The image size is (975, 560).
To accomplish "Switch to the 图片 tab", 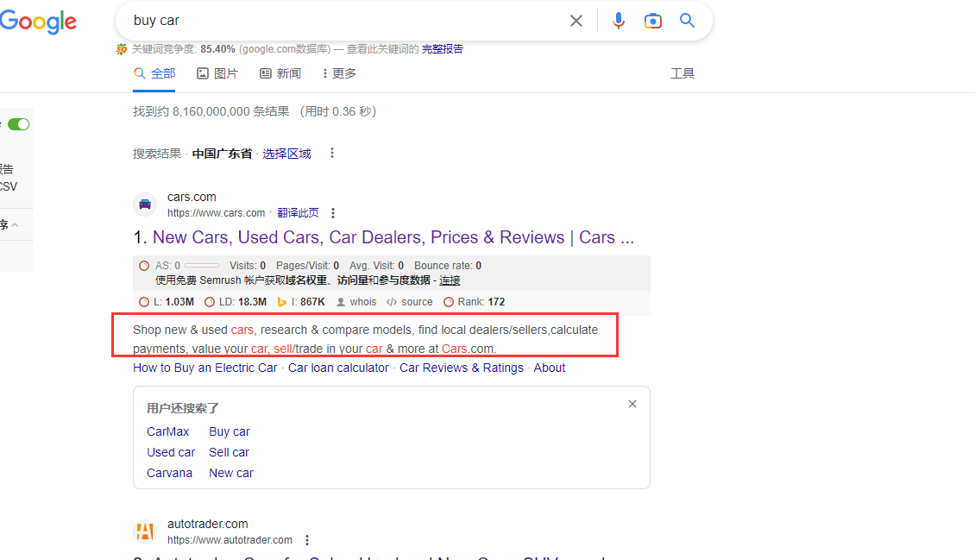I will 217,74.
